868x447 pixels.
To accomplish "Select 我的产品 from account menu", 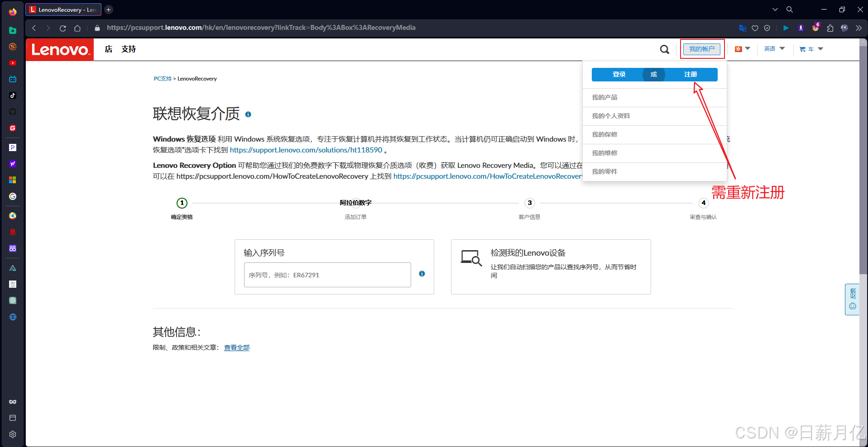I will [x=655, y=97].
